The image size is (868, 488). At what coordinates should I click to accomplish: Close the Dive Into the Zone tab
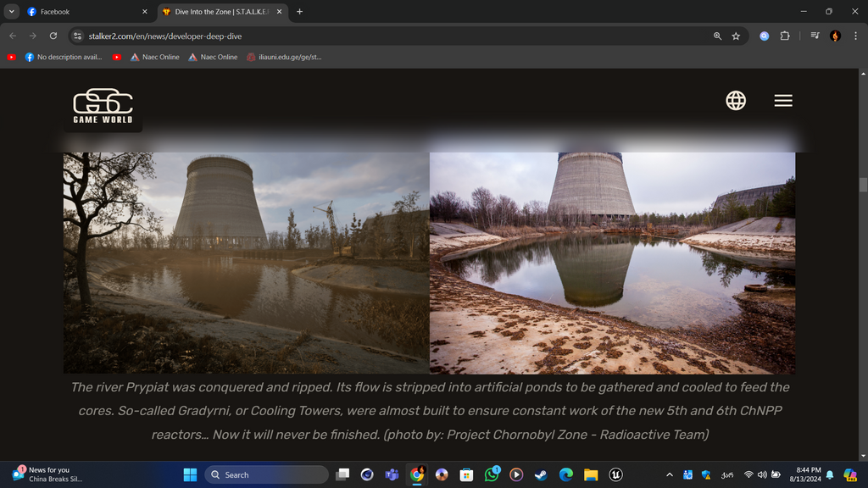(279, 12)
